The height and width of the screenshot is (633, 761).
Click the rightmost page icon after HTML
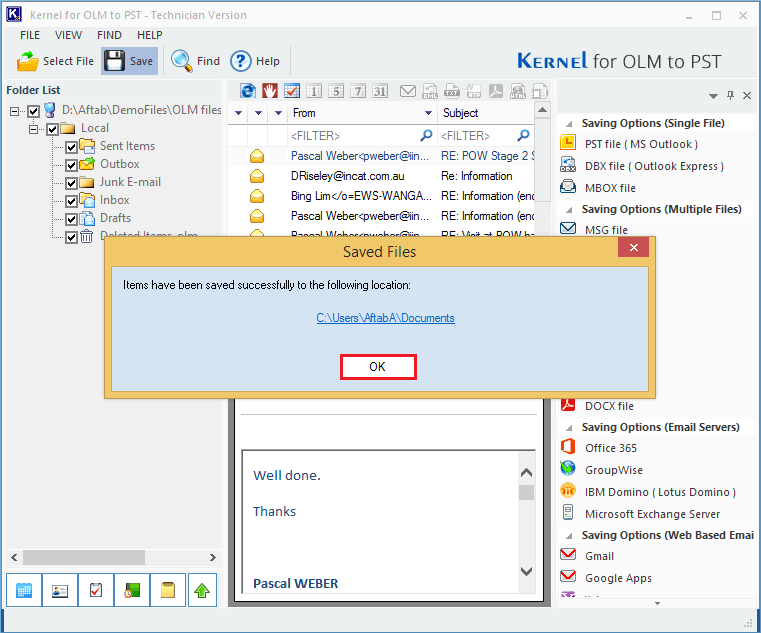[540, 91]
